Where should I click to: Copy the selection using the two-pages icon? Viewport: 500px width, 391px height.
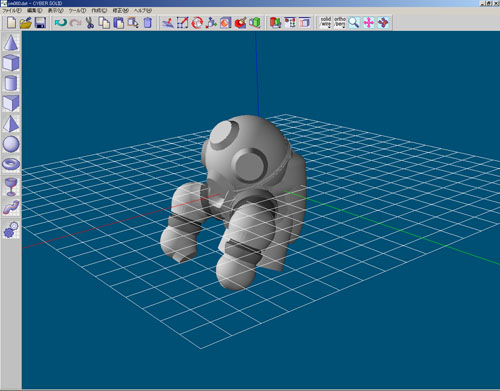(x=105, y=23)
